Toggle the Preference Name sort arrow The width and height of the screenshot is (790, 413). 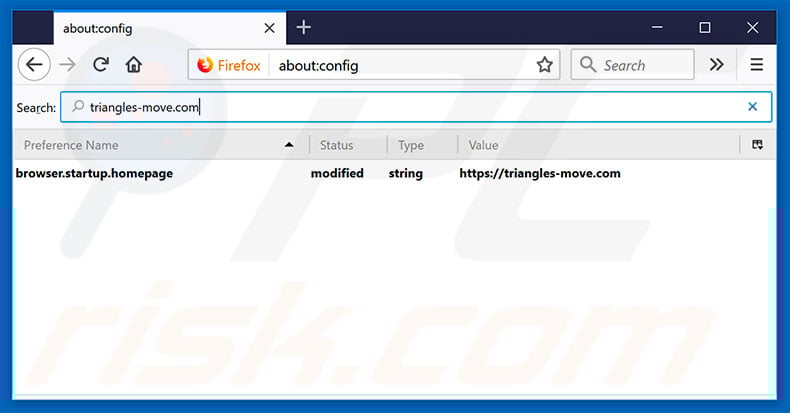289,145
